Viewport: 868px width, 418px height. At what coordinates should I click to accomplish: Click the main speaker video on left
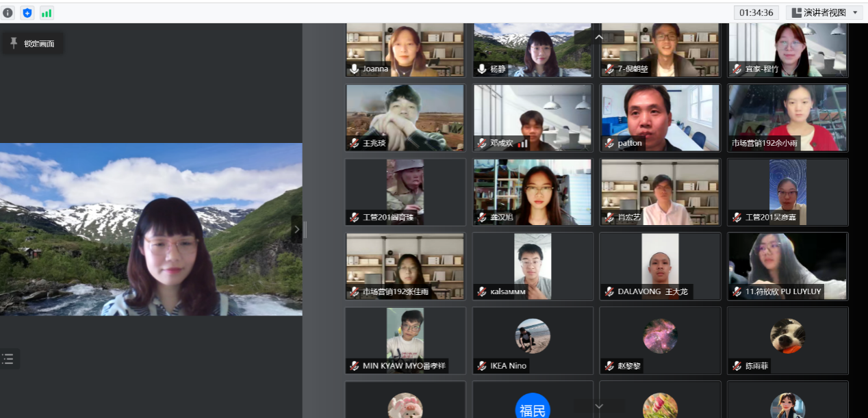(151, 229)
